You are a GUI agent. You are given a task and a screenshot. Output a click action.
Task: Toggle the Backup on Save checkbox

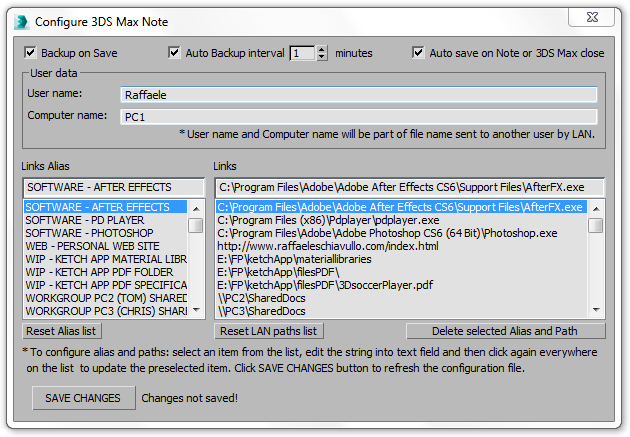point(30,53)
